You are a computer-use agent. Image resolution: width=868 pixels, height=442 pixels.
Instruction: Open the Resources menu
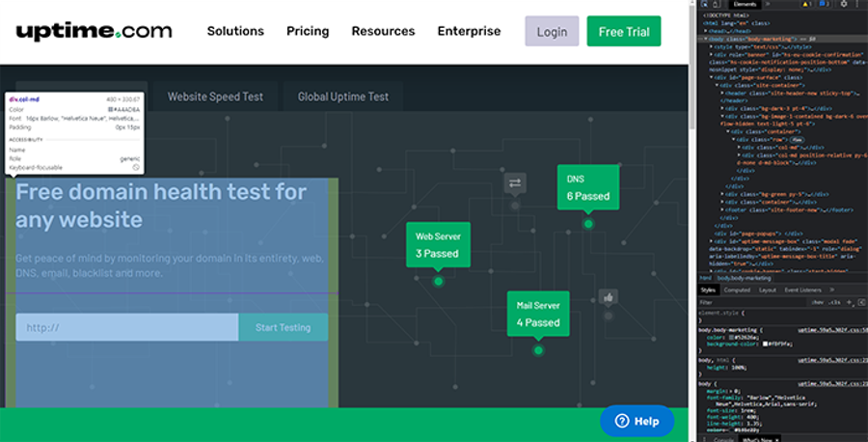(x=383, y=31)
